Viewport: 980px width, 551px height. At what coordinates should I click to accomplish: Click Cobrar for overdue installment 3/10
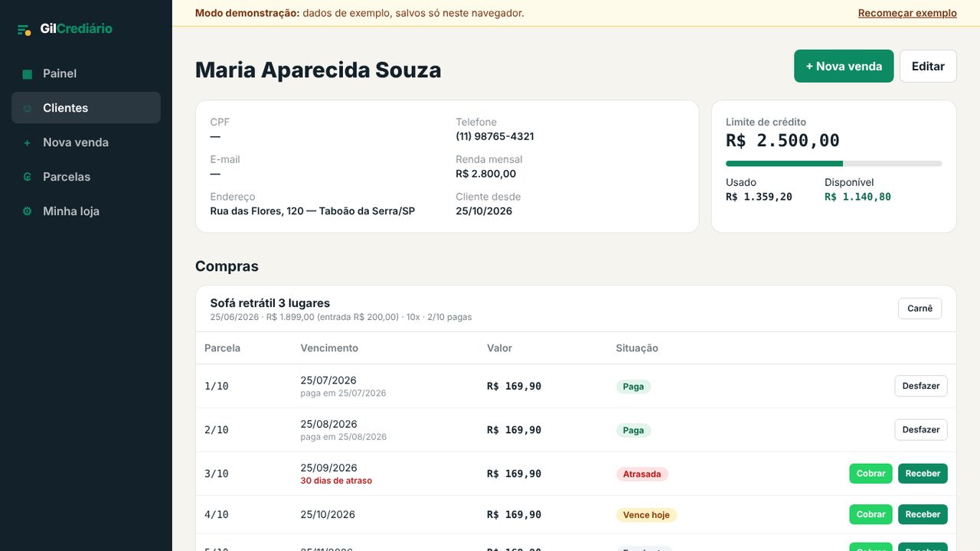pos(871,474)
